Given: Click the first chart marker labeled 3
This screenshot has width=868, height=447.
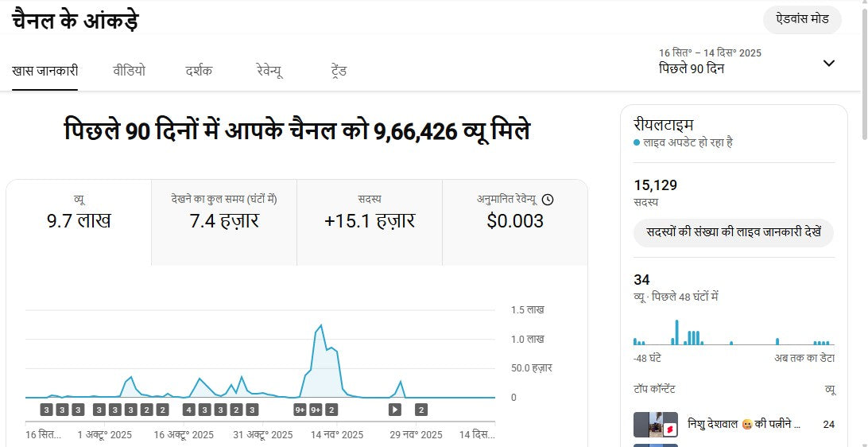Looking at the screenshot, I should 47,410.
